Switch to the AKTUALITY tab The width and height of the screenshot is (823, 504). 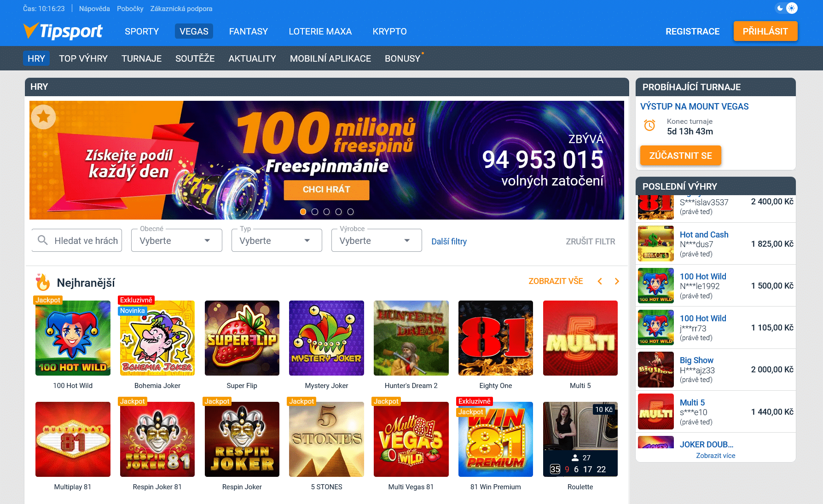tap(252, 58)
